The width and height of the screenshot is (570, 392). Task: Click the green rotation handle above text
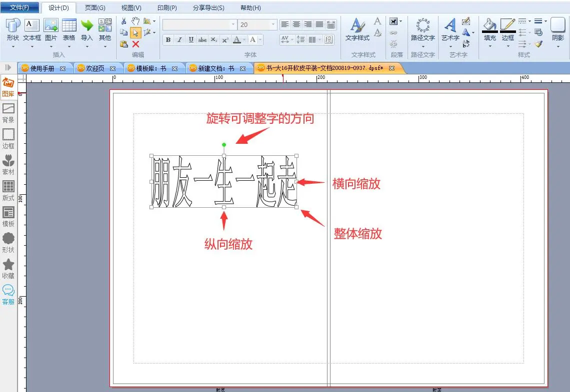224,145
